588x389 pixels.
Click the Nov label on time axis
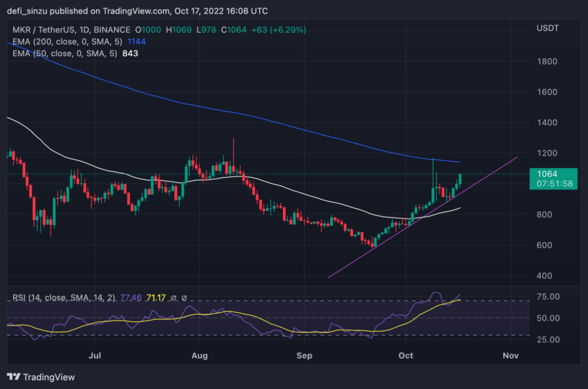510,356
